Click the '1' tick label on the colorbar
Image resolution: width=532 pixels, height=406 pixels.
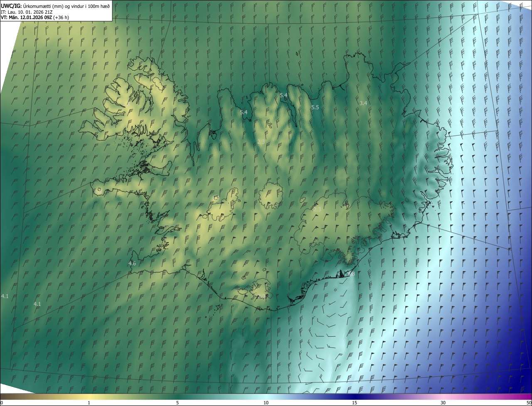[x=89, y=403]
